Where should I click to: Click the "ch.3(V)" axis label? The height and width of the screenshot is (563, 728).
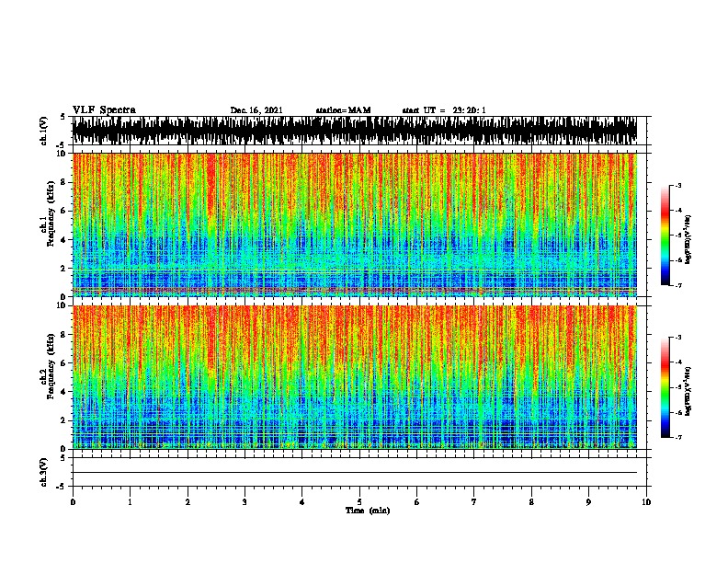coord(43,472)
